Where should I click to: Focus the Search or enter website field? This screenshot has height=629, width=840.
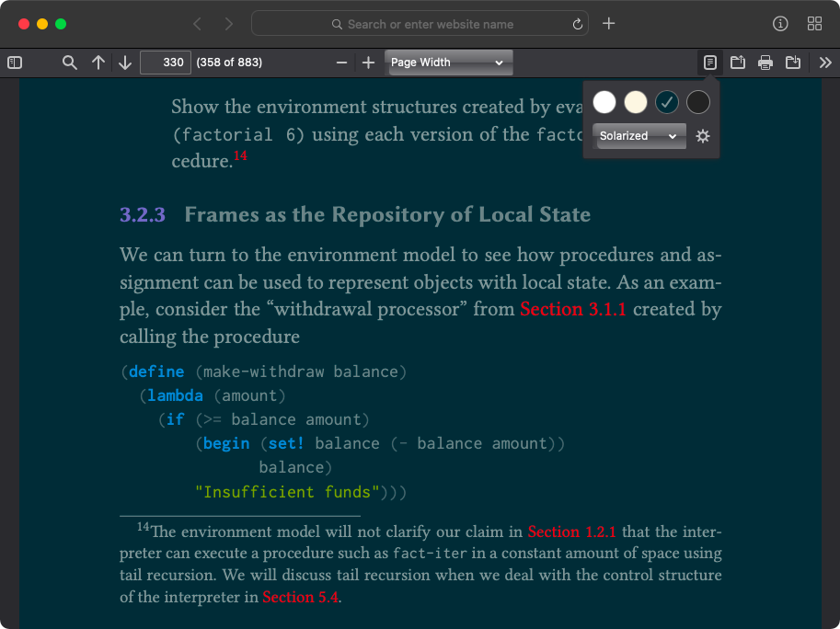[x=420, y=24]
